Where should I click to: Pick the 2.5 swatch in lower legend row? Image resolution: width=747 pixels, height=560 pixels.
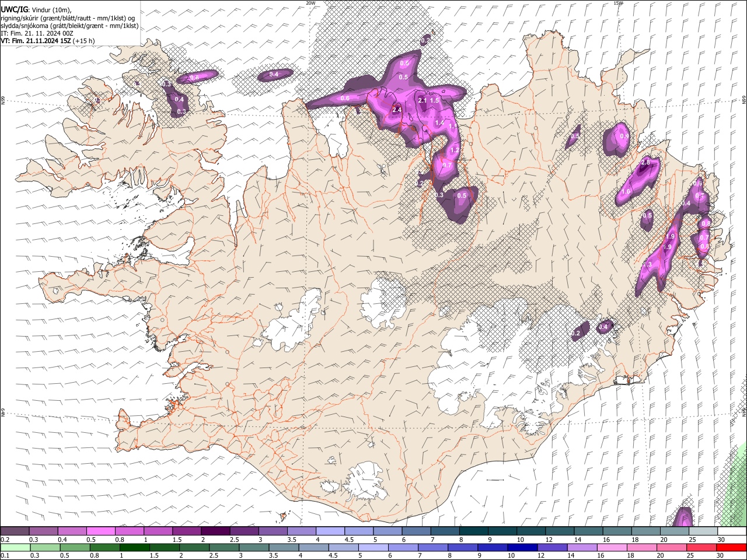coord(224,547)
